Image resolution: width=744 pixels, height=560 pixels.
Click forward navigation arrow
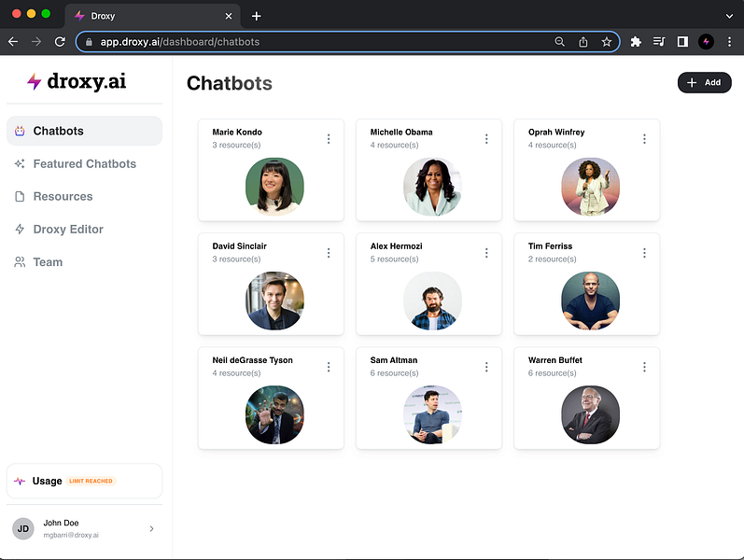[36, 42]
